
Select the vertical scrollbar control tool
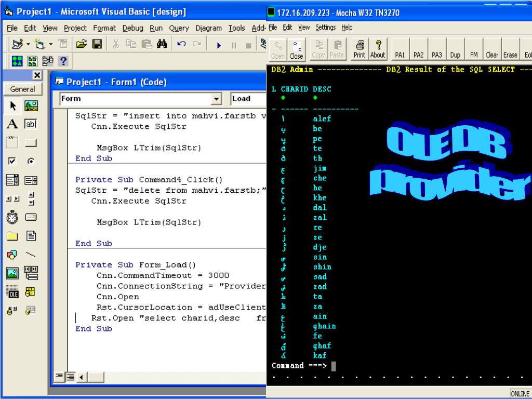point(31,198)
